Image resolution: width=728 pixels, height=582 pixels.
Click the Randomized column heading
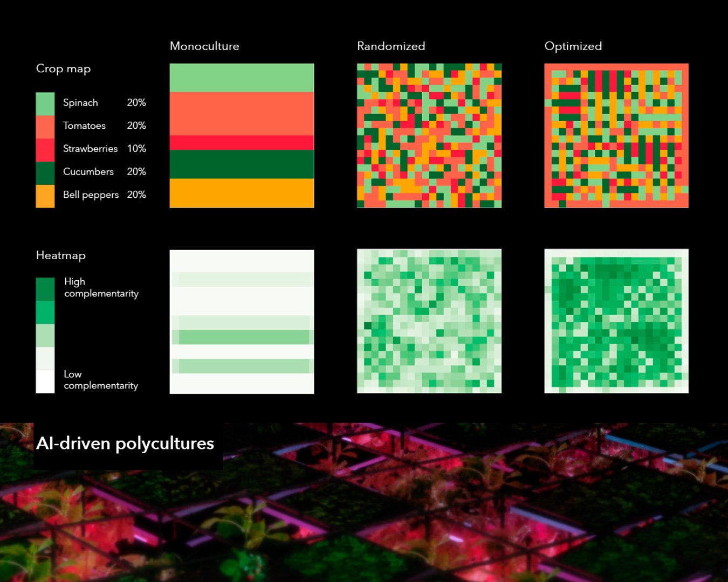pos(391,46)
